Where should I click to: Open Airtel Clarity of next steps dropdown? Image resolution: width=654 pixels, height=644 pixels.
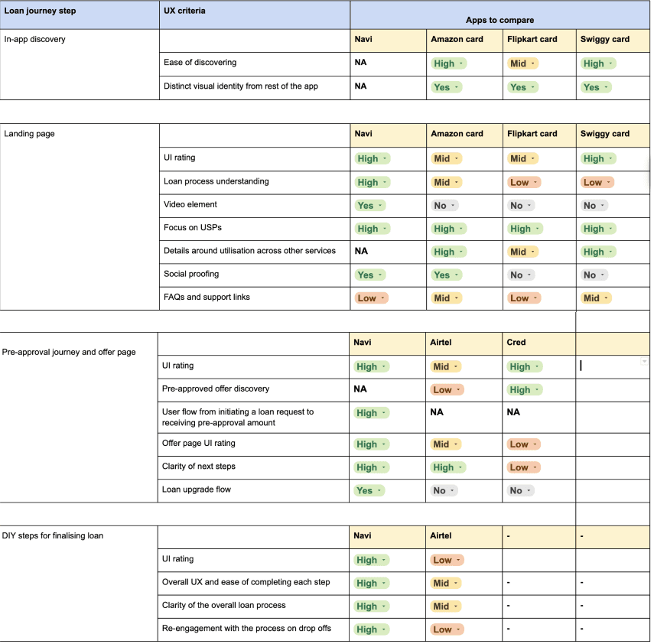tap(447, 468)
